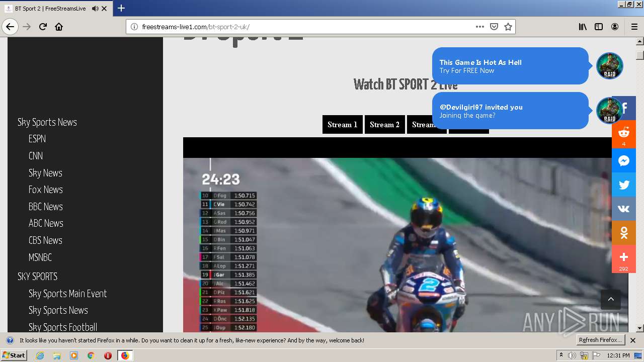Open Opera from the taskbar
644x362 pixels.
click(108, 355)
